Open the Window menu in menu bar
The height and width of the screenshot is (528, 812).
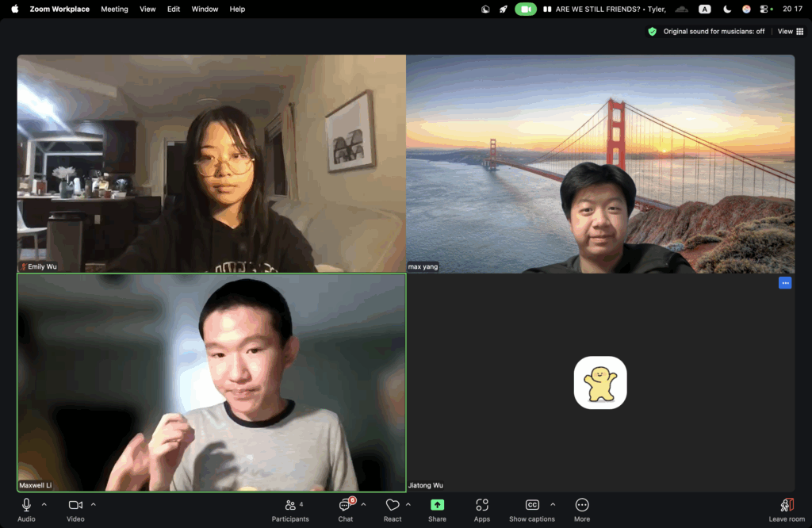click(x=205, y=10)
